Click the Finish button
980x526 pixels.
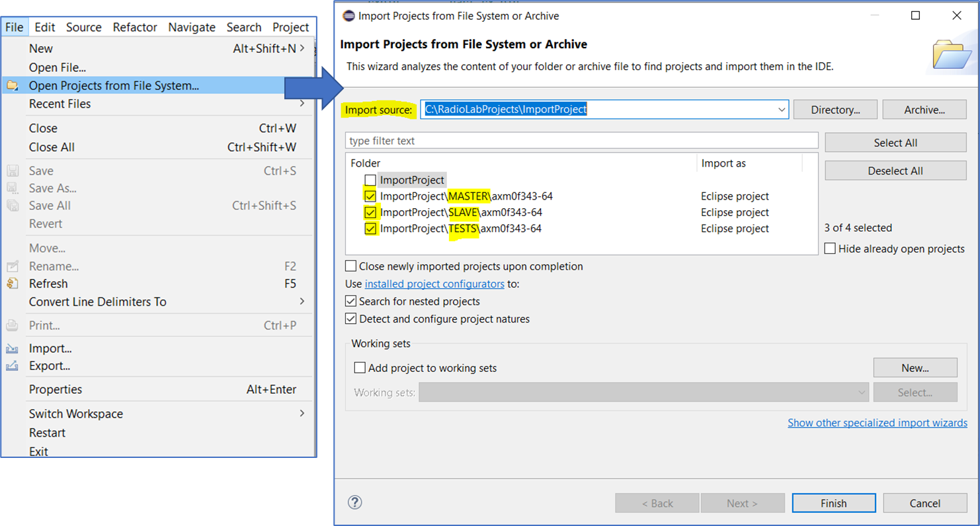[x=834, y=503]
